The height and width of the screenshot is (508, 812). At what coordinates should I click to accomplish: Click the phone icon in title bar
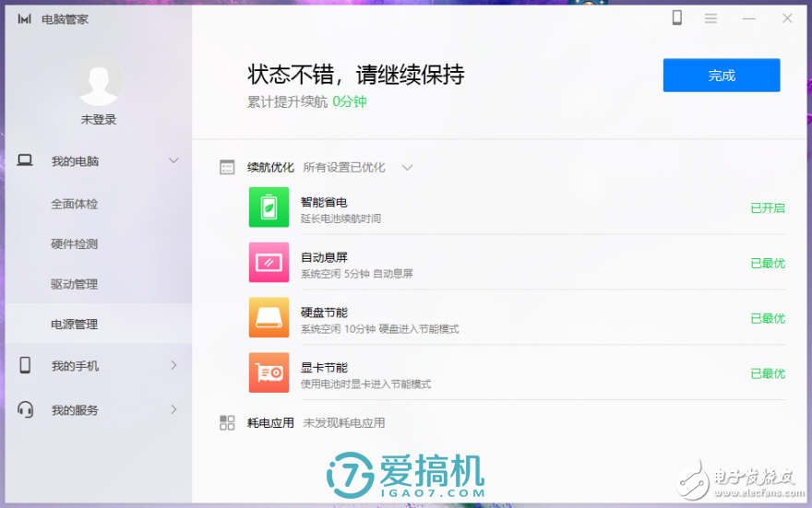click(x=676, y=18)
